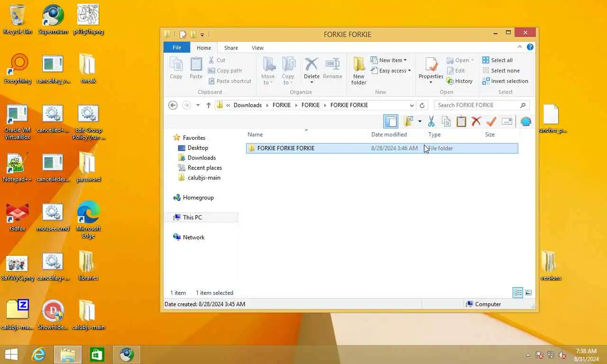Open the Recent locations dropdown arrow
Viewport: 607px width, 364px height.
click(x=198, y=105)
